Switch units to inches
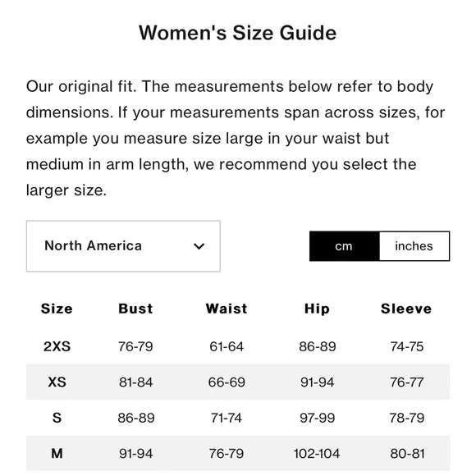 414,246
